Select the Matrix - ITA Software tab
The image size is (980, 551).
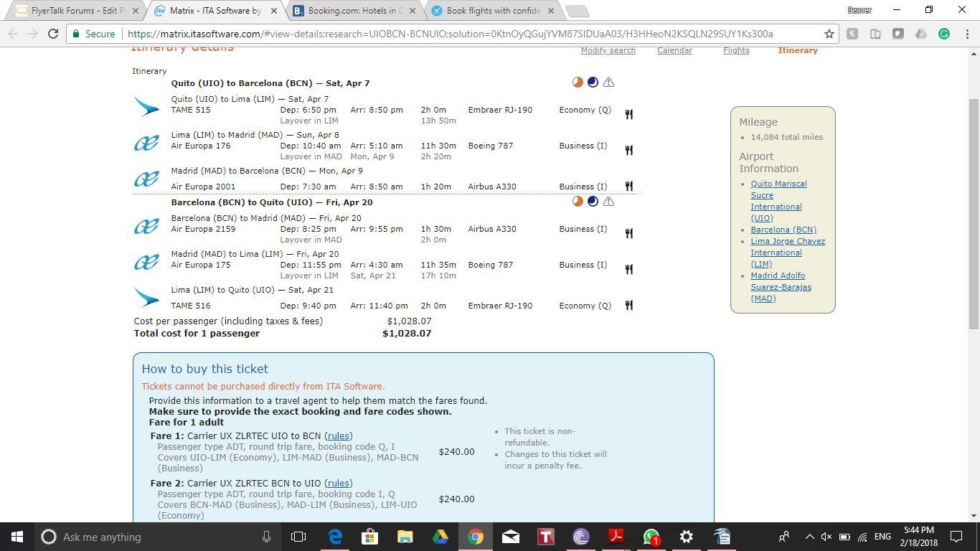point(215,11)
